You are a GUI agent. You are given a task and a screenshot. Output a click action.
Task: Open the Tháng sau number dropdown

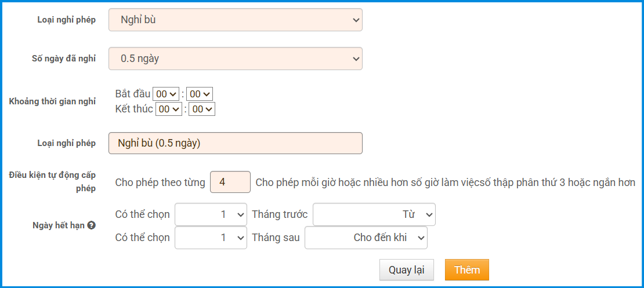211,238
